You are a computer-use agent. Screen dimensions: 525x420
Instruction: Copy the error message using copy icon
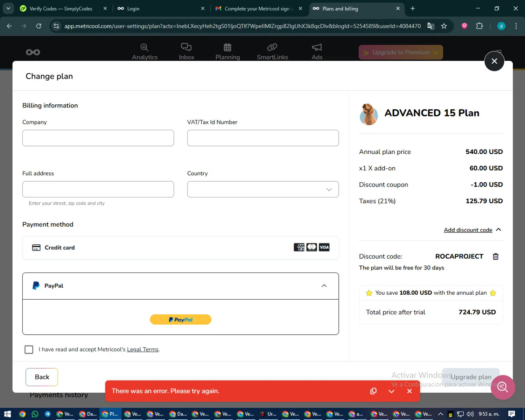coord(373,391)
